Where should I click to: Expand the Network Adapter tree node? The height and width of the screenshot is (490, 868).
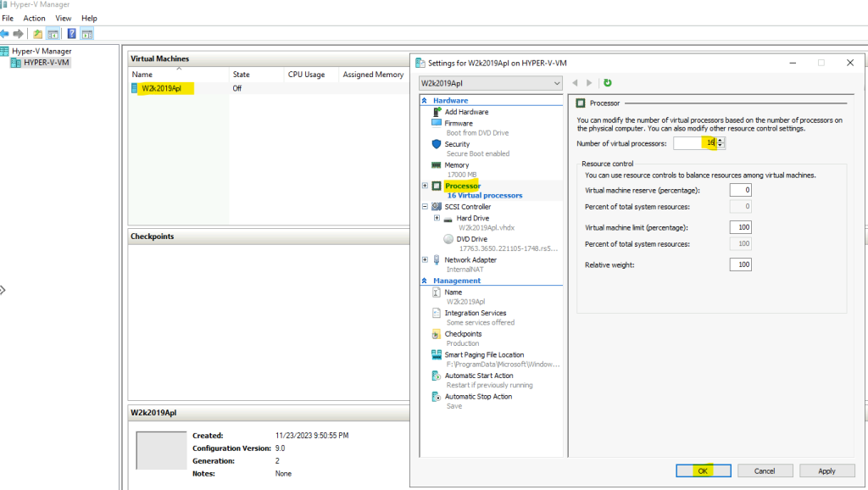[426, 259]
